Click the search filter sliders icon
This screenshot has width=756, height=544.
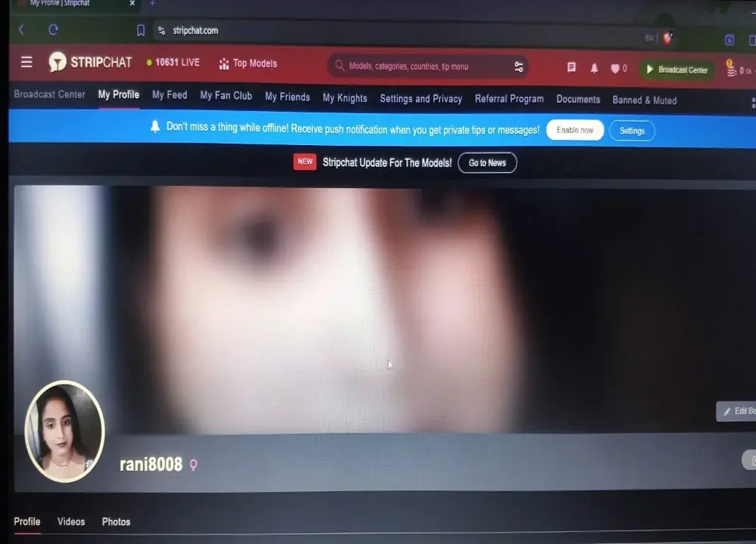pos(519,66)
